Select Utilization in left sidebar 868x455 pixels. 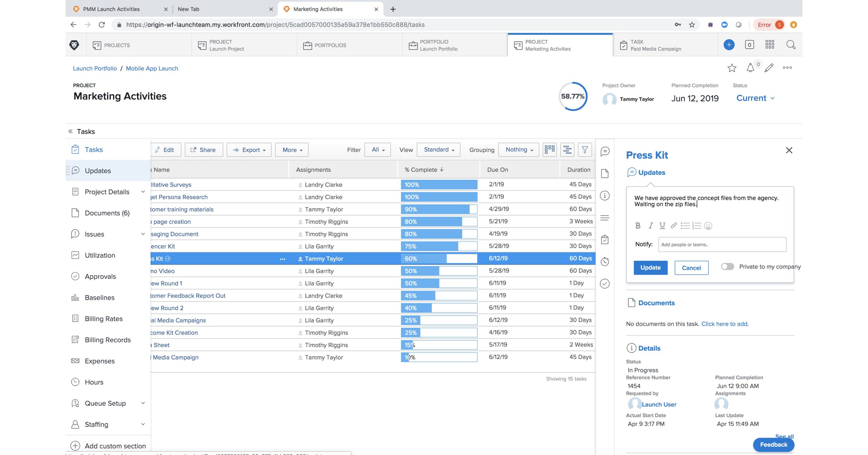pos(108,255)
